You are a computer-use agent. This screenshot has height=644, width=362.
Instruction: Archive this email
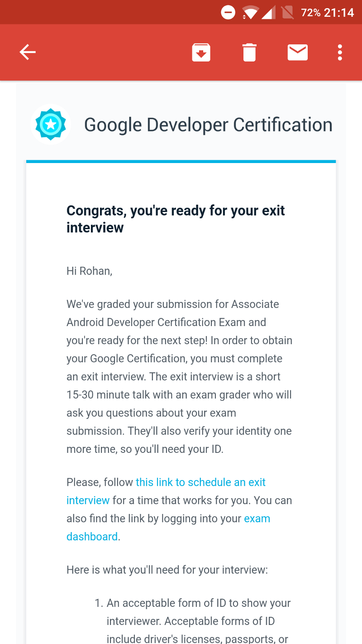[201, 53]
